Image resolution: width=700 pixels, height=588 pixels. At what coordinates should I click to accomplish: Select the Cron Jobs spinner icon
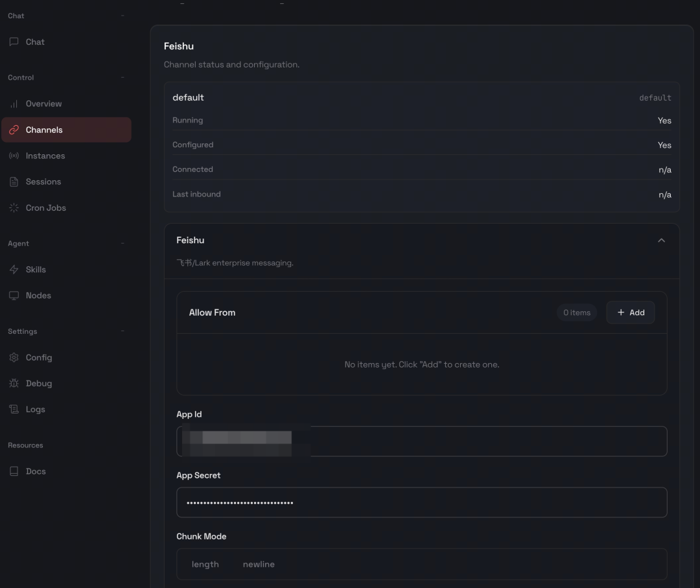pos(14,207)
